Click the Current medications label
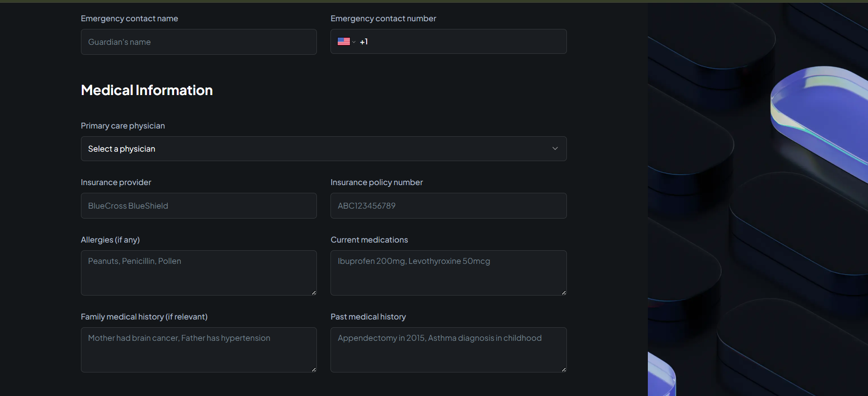Image resolution: width=868 pixels, height=396 pixels. (x=369, y=240)
